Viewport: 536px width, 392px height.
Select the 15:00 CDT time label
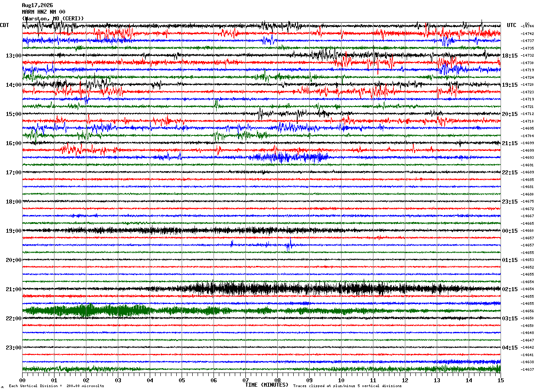click(x=14, y=114)
